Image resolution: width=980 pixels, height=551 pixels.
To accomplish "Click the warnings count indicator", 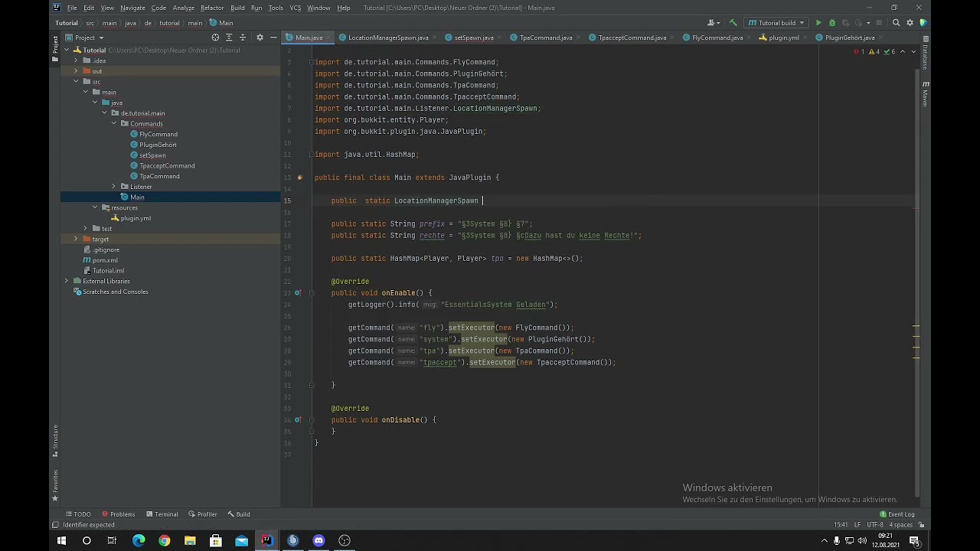I will (874, 52).
